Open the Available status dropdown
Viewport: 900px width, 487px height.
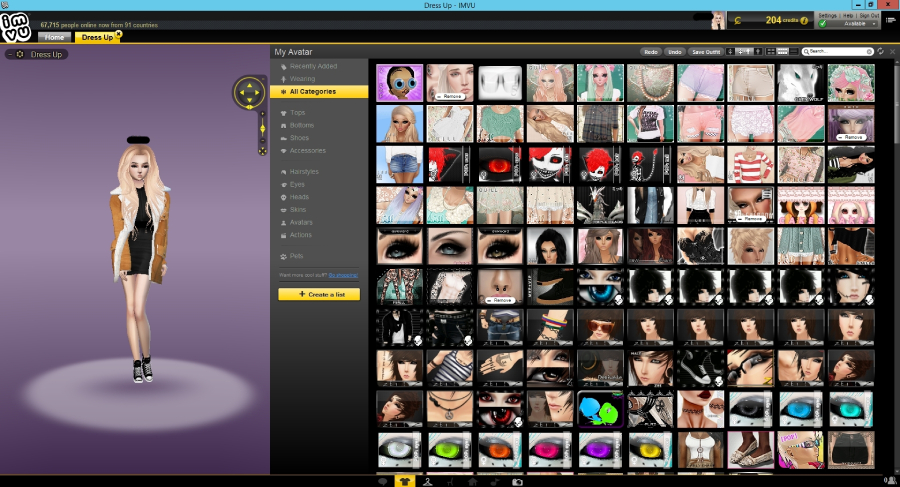point(847,24)
